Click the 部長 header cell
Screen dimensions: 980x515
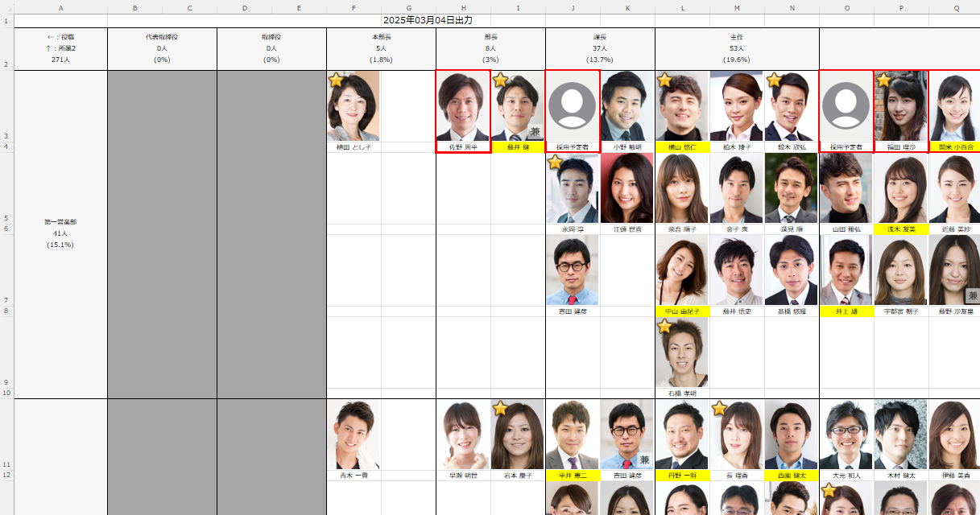(490, 49)
